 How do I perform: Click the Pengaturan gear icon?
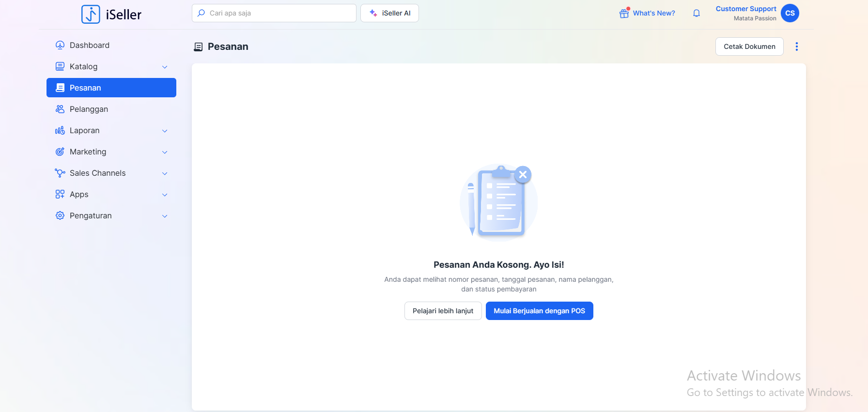pos(60,215)
